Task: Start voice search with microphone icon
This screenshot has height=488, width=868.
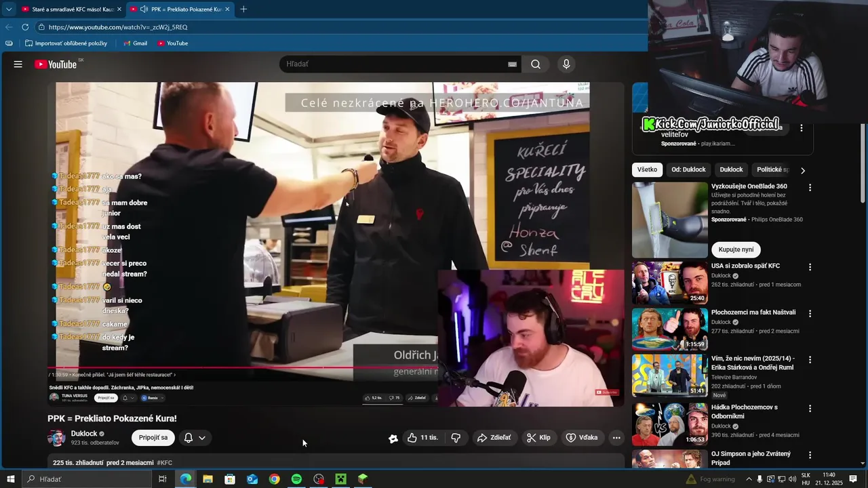Action: click(566, 64)
